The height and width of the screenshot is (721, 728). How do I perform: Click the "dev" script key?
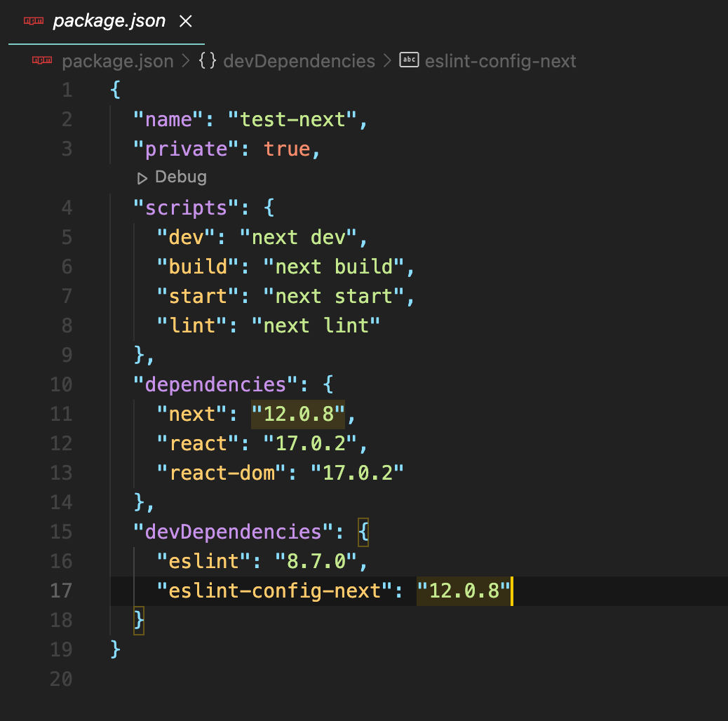[x=186, y=237]
